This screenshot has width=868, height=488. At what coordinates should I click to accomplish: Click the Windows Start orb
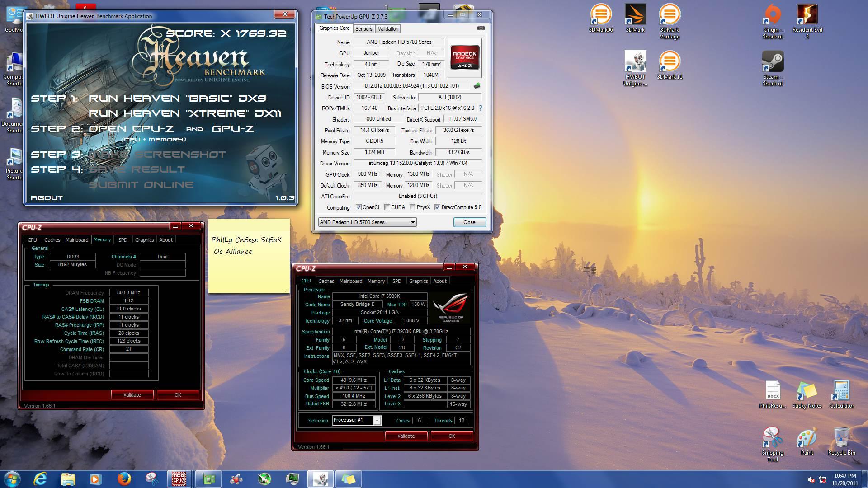click(12, 479)
